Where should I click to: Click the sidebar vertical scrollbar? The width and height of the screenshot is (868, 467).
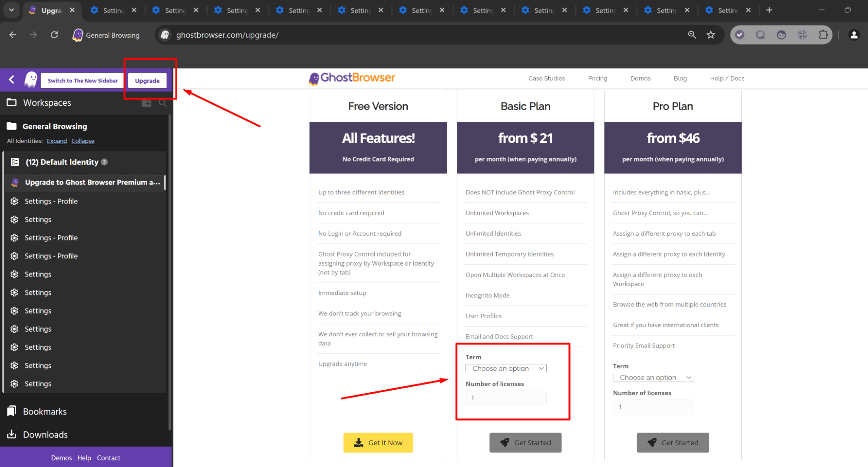pyautogui.click(x=170, y=273)
